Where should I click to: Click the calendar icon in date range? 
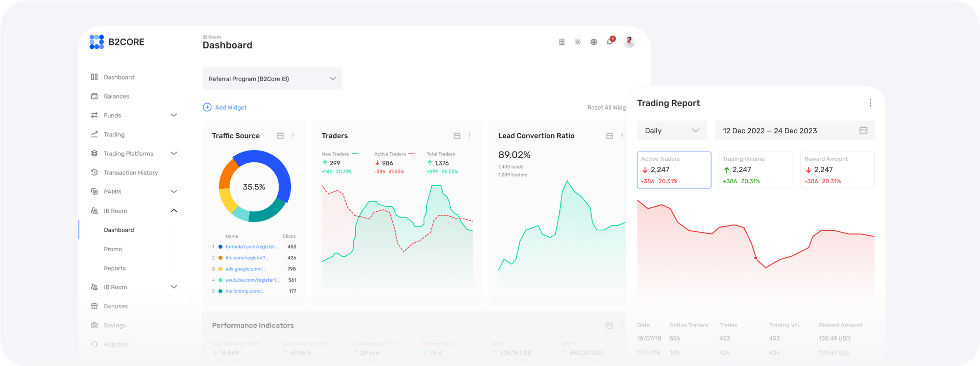863,131
